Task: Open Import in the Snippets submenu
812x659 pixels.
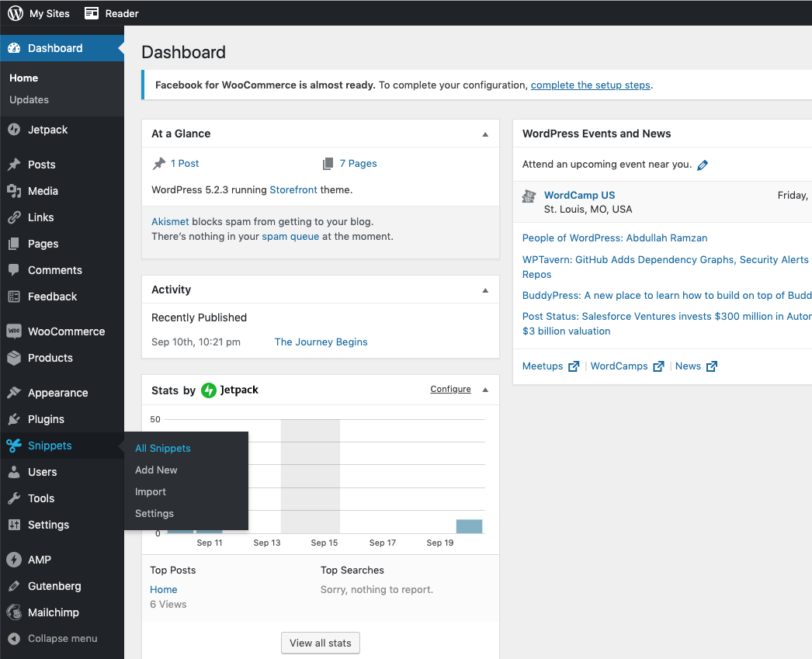Action: coord(150,492)
